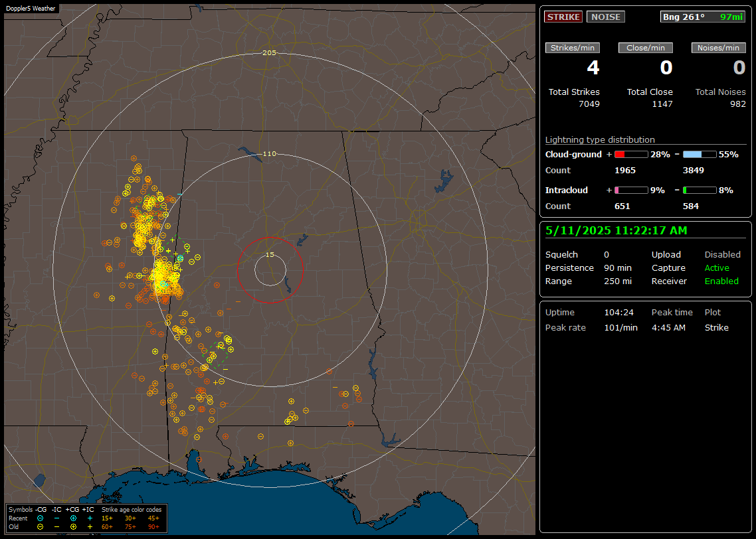The image size is (756, 539).
Task: Click the large strikes per minute value 4
Action: 593,68
